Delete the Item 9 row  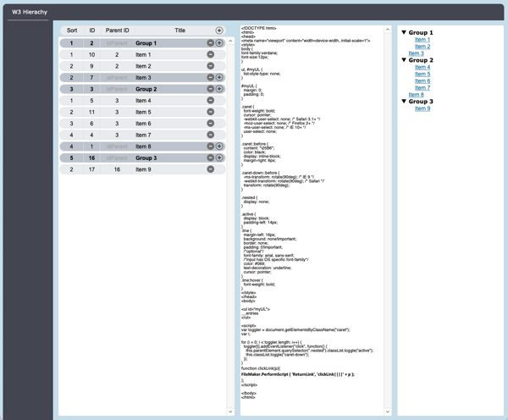coord(210,169)
